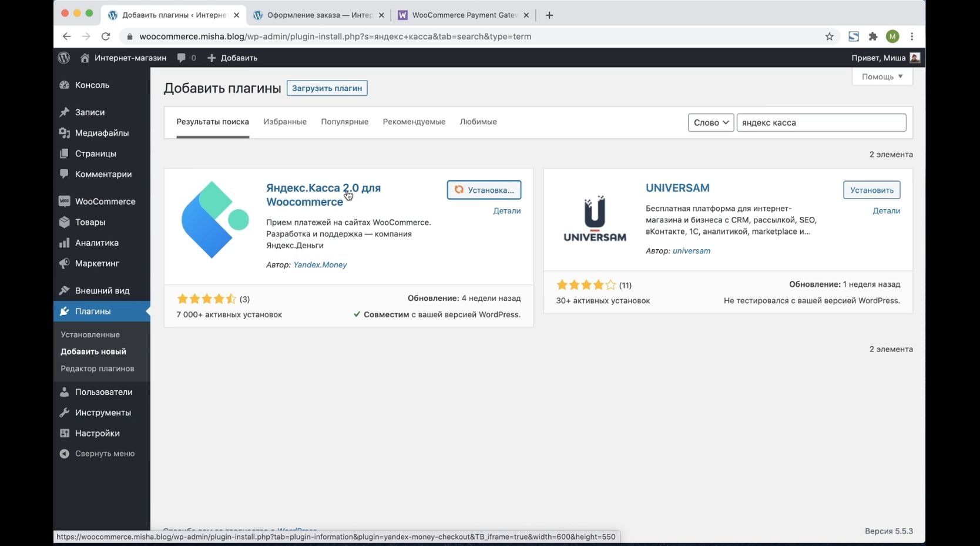Image resolution: width=980 pixels, height=546 pixels.
Task: Open Детали for Яндекс.Касса plugin
Action: [x=507, y=211]
